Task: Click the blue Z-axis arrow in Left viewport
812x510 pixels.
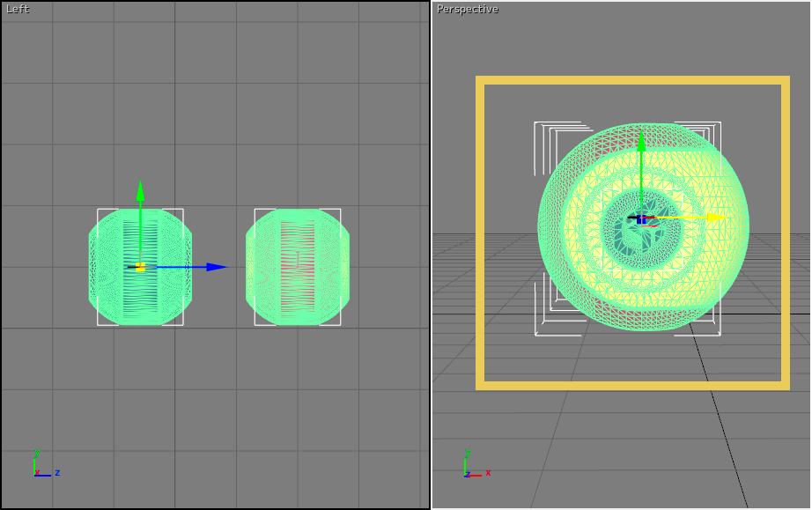Action: [216, 267]
